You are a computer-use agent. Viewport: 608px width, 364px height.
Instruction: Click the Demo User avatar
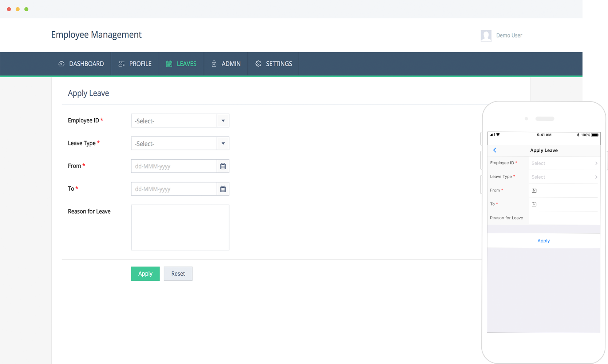point(486,36)
